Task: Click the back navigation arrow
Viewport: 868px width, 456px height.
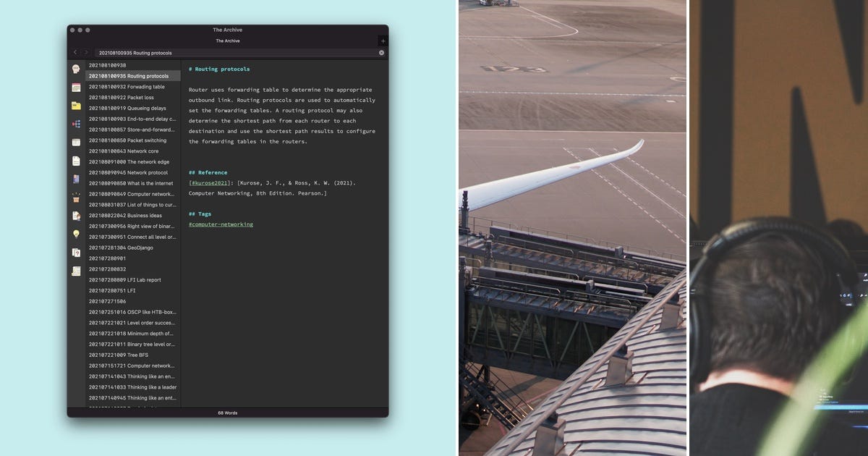Action: click(x=75, y=52)
